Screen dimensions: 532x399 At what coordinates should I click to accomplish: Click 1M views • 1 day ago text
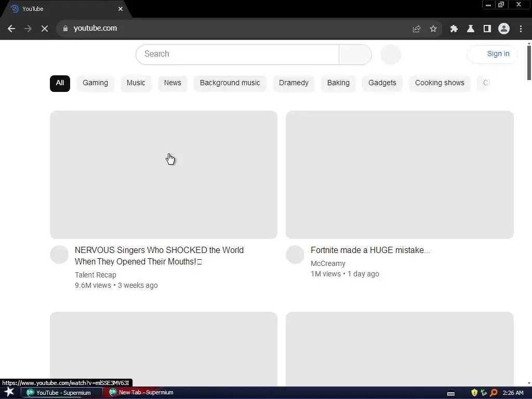(345, 274)
